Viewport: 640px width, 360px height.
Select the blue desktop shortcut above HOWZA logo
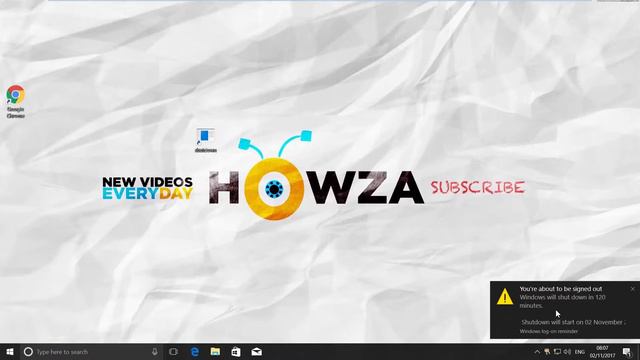(206, 140)
